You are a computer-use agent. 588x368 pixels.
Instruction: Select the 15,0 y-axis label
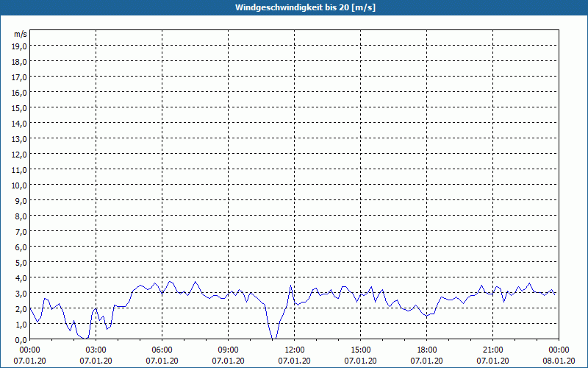19,108
